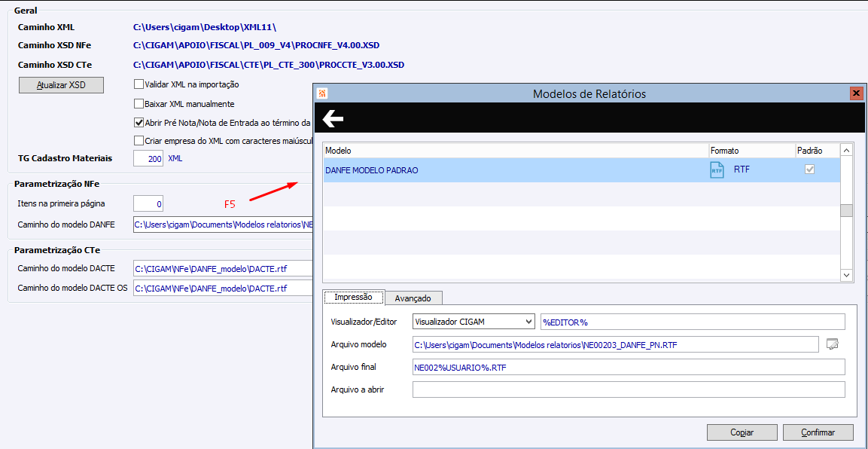Click the CIGAM app icon in title bar
The width and height of the screenshot is (868, 449).
[x=322, y=93]
